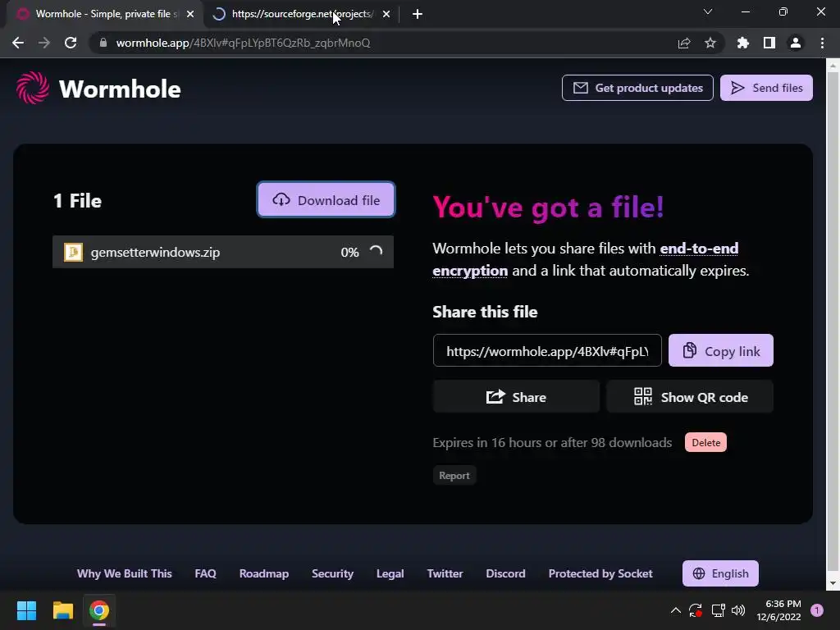Screen dimensions: 840x630
Task: Open Protected by Socket link
Action: point(600,573)
